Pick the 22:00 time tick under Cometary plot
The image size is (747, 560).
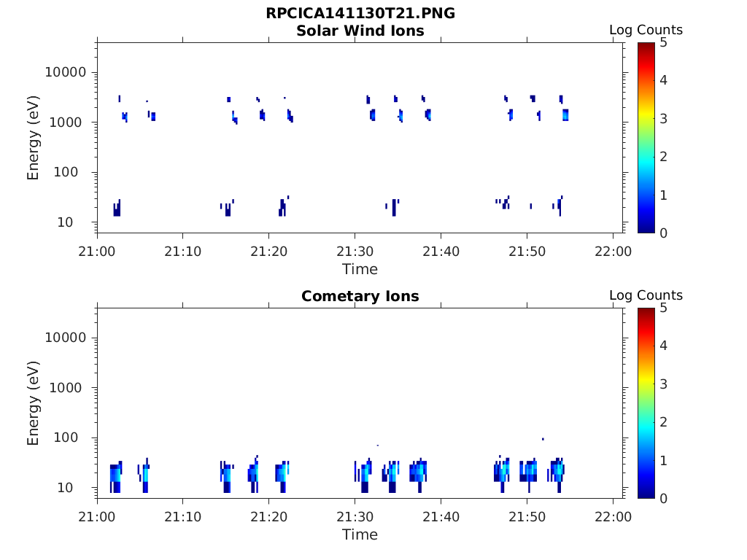(x=613, y=517)
